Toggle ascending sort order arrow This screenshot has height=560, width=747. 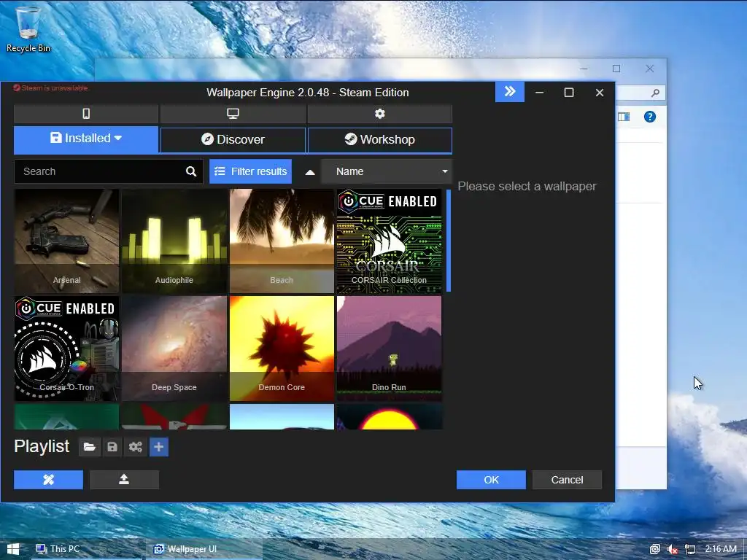point(309,172)
